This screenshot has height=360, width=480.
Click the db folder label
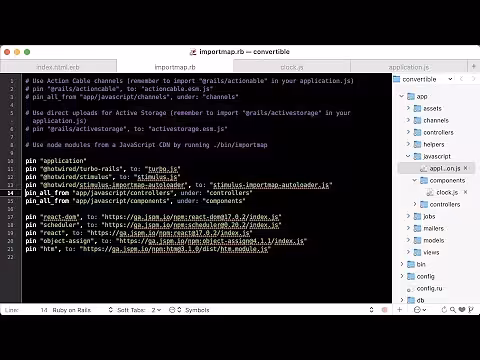[420, 300]
